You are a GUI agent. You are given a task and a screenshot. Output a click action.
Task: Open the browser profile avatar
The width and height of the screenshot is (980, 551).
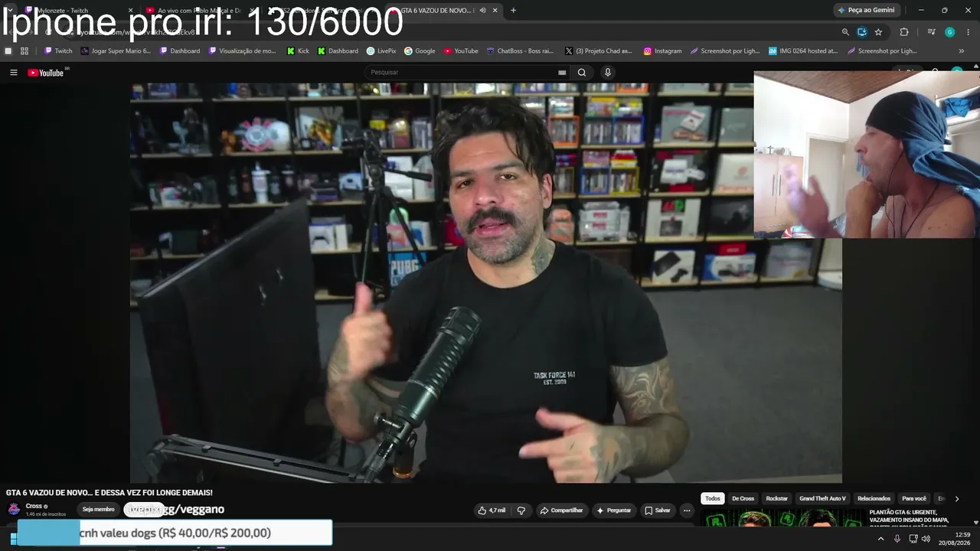[x=949, y=32]
